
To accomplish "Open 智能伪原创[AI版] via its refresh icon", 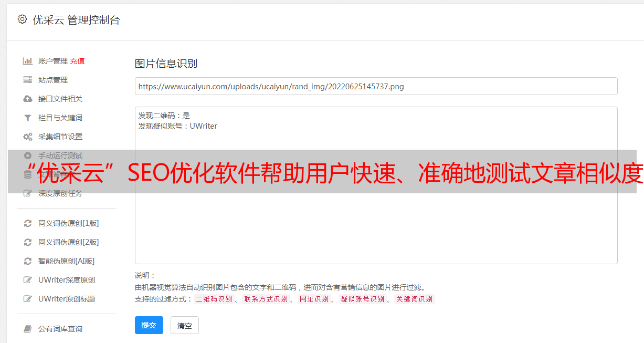I will tap(28, 261).
